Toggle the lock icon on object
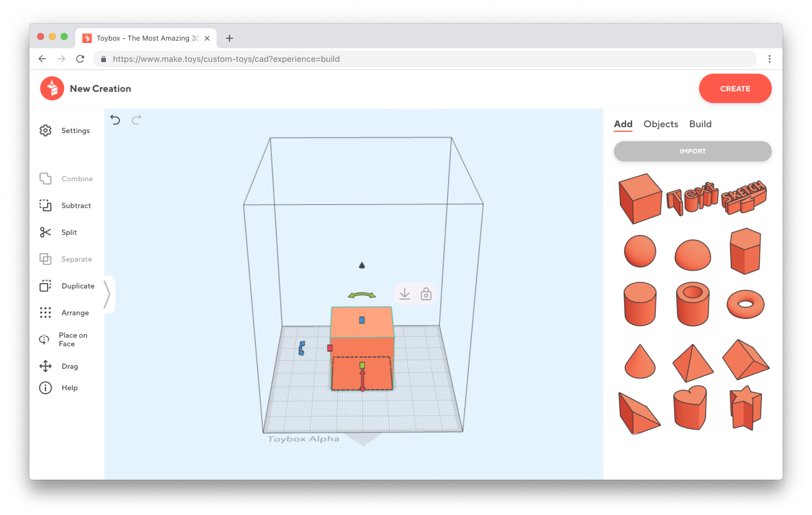 tap(427, 294)
